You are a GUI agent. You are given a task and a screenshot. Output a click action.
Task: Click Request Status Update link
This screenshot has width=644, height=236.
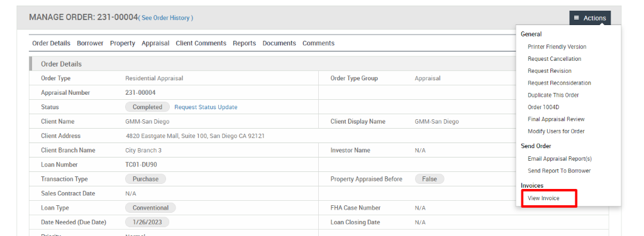206,107
